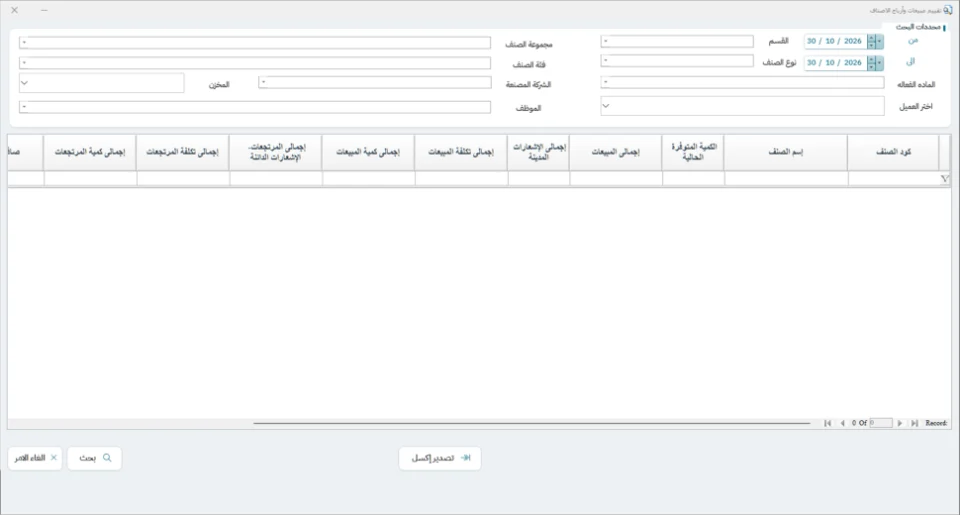Click the Record: label in pager
This screenshot has width=960, height=515.
(936, 423)
